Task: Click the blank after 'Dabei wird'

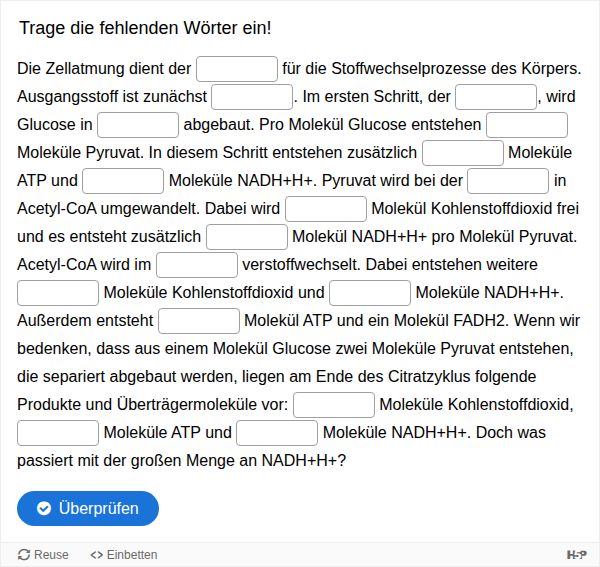Action: tap(326, 209)
